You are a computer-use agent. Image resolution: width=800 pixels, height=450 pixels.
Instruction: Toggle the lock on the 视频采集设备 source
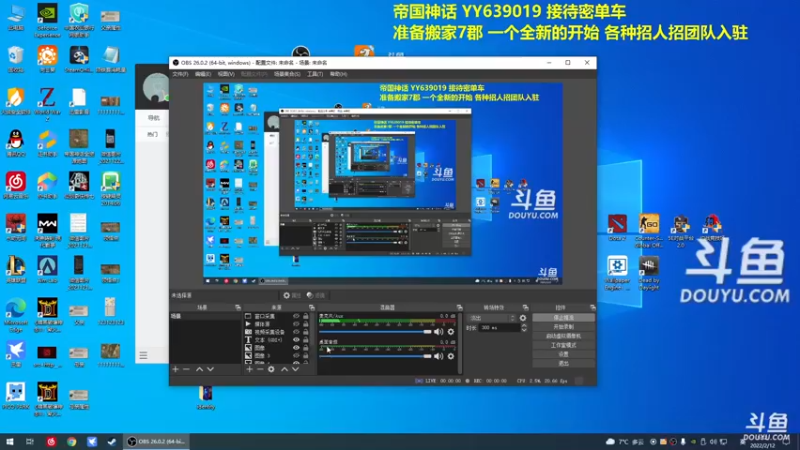click(x=306, y=332)
